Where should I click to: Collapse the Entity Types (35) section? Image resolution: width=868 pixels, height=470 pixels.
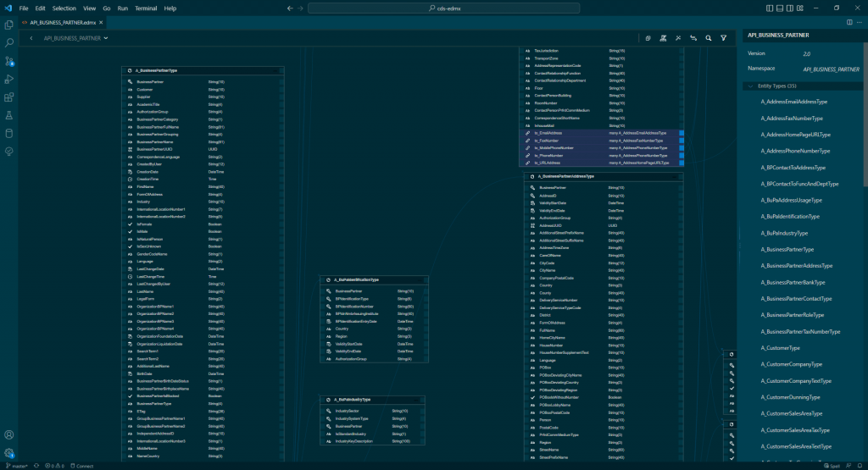(751, 86)
